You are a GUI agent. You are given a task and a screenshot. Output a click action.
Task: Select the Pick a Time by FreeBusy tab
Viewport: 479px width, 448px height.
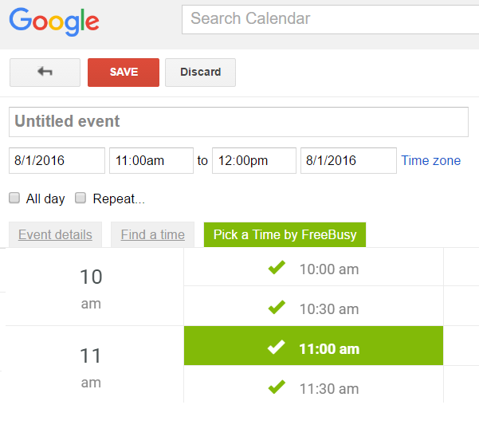[285, 234]
